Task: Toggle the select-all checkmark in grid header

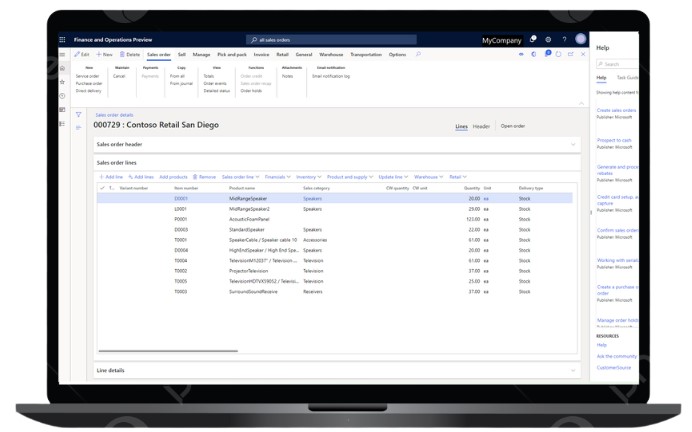Action: click(102, 188)
